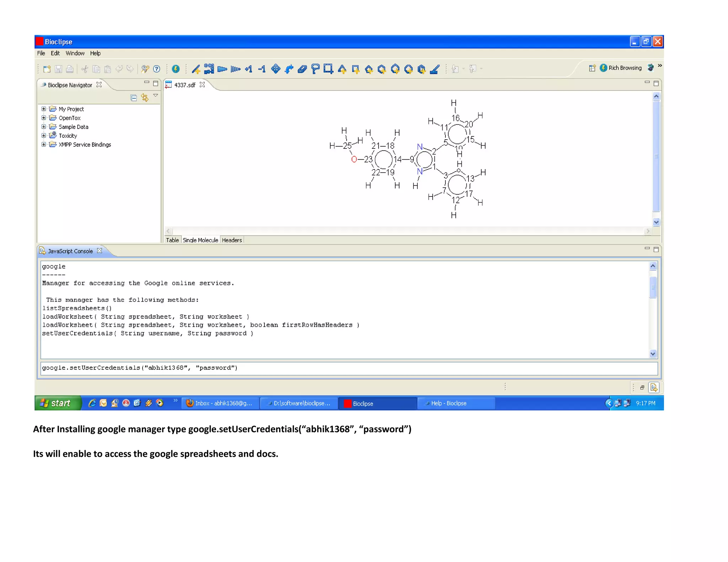Select the lasso selection tool
The image size is (728, 562).
[x=315, y=69]
